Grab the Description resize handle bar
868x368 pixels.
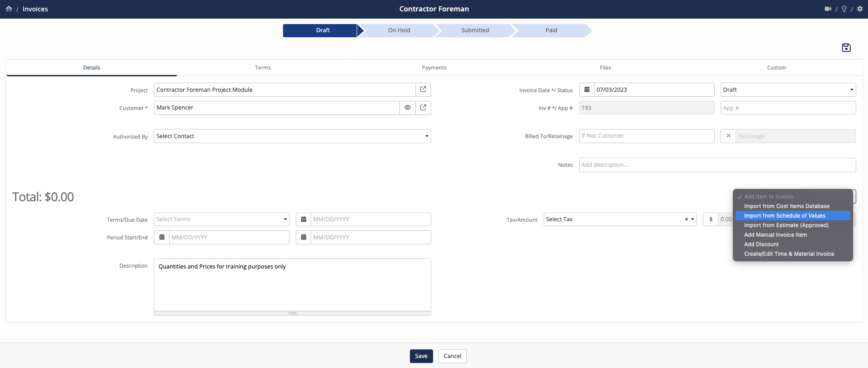tap(293, 313)
